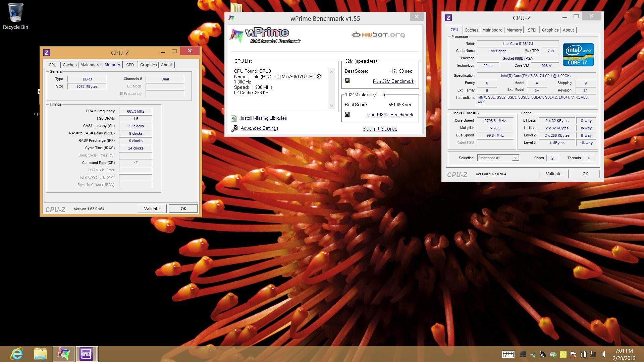644x362 pixels.
Task: Click the touchpad tray icon
Action: 523,354
